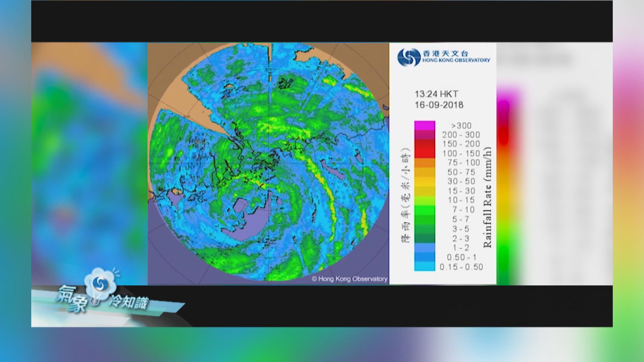Click the HONG KONG OBSERVATORY title text
Image resolution: width=644 pixels, height=362 pixels.
click(x=456, y=60)
